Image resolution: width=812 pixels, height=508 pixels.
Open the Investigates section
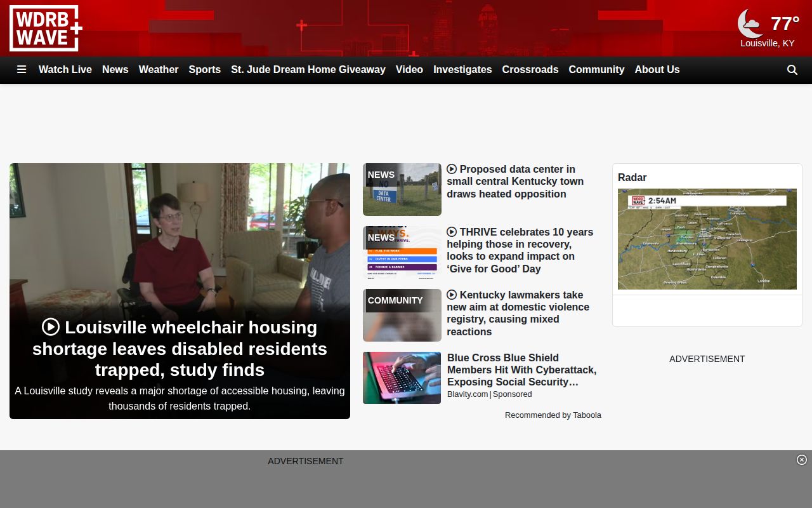pos(462,70)
